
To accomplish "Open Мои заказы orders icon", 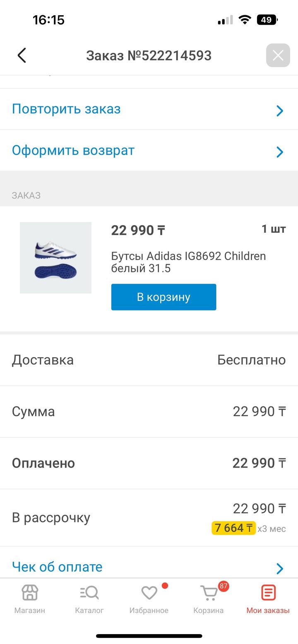I will (268, 593).
